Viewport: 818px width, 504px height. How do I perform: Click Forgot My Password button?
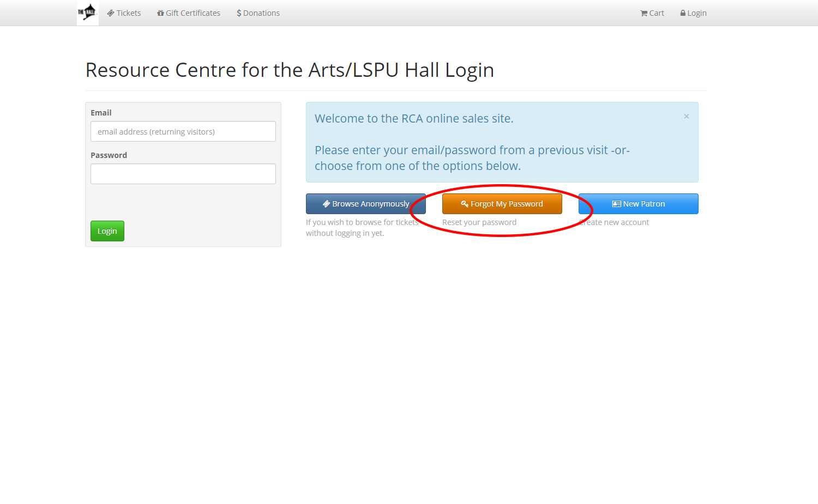point(502,204)
